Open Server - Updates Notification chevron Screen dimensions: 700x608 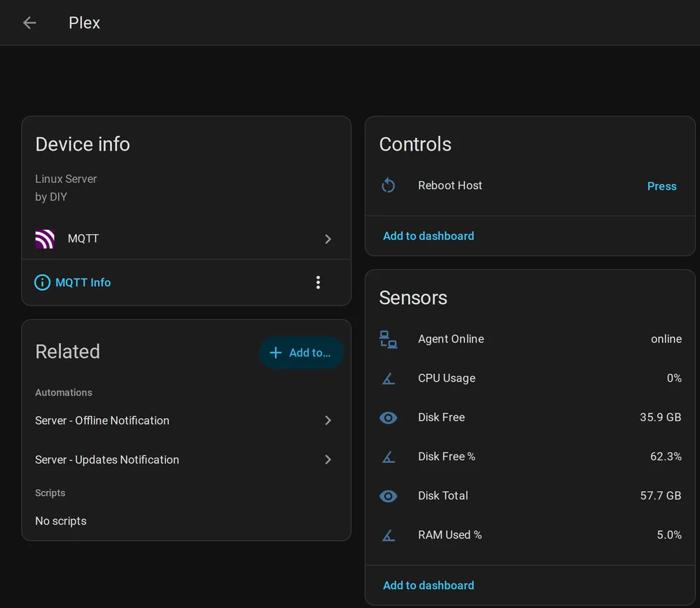tap(328, 460)
